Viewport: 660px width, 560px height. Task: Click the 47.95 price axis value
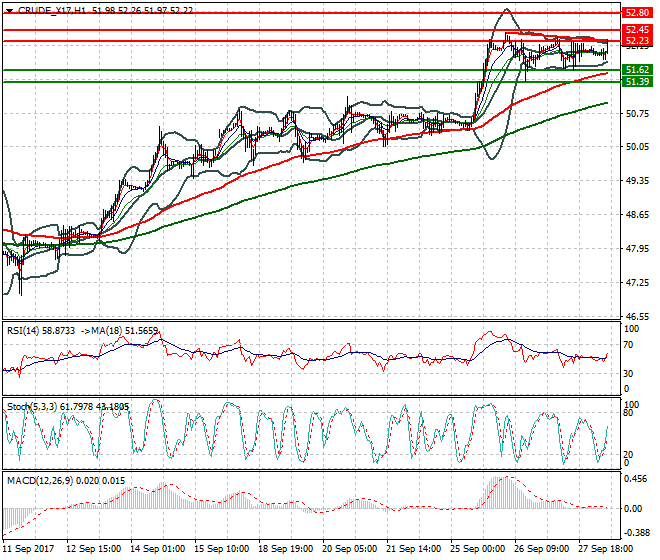point(637,249)
